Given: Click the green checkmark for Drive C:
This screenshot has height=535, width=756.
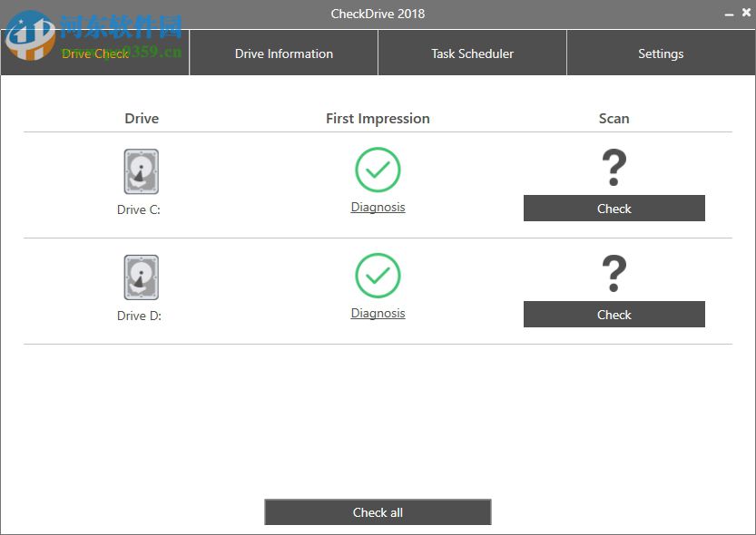Looking at the screenshot, I should pos(378,170).
